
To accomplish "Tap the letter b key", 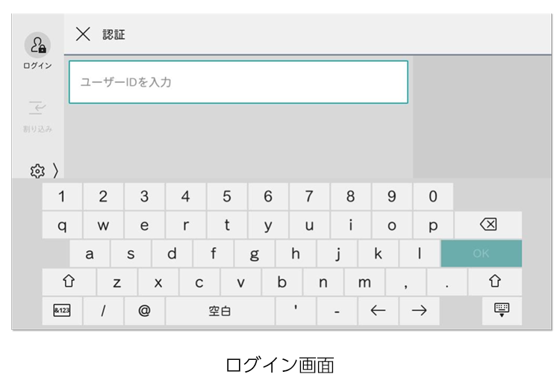I will (281, 282).
